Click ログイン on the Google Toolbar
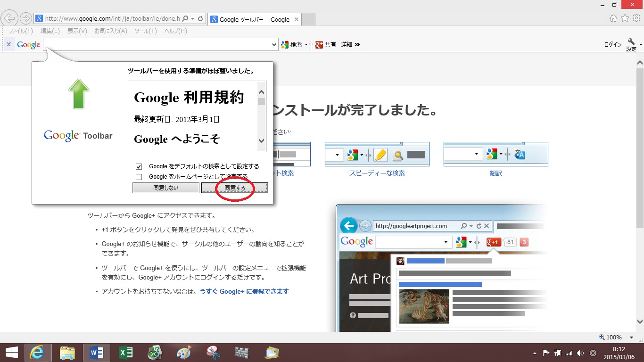This screenshot has width=644, height=362. click(x=613, y=45)
